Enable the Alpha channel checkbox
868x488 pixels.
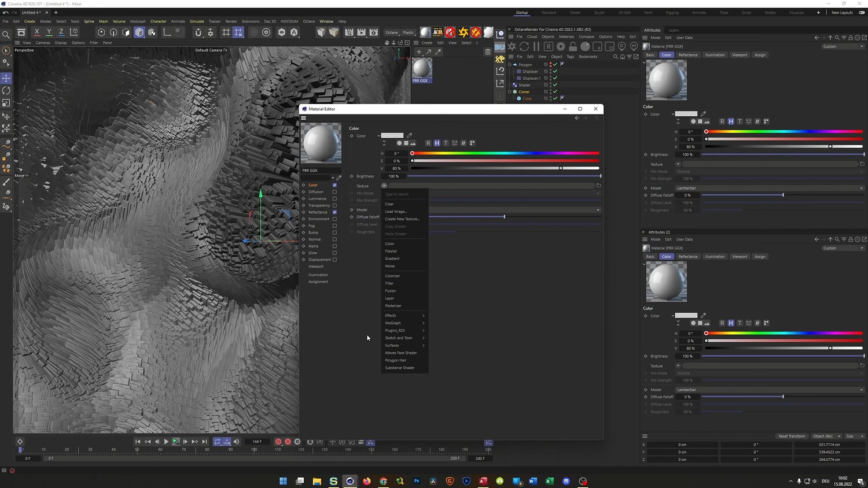tap(334, 246)
